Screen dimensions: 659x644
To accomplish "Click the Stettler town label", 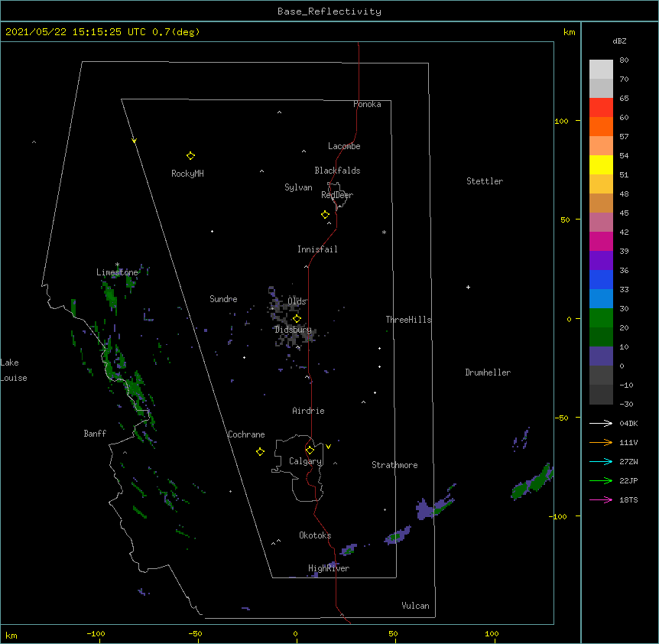I will [485, 181].
